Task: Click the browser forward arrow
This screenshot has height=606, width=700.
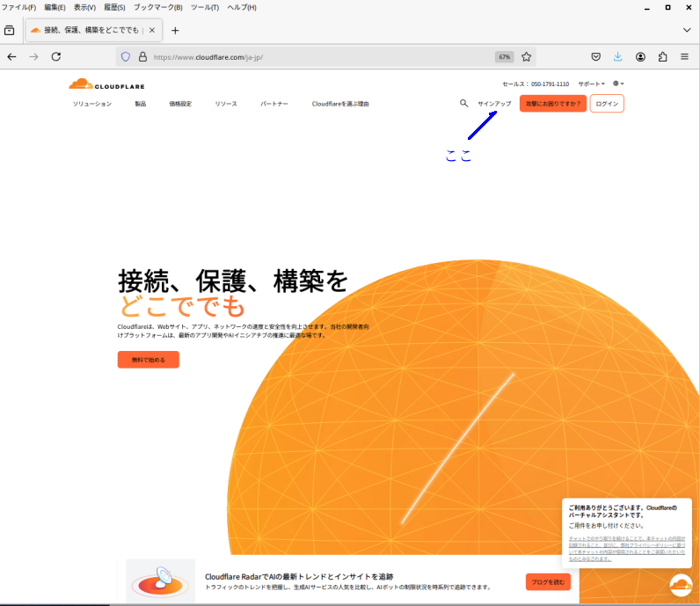Action: point(34,56)
